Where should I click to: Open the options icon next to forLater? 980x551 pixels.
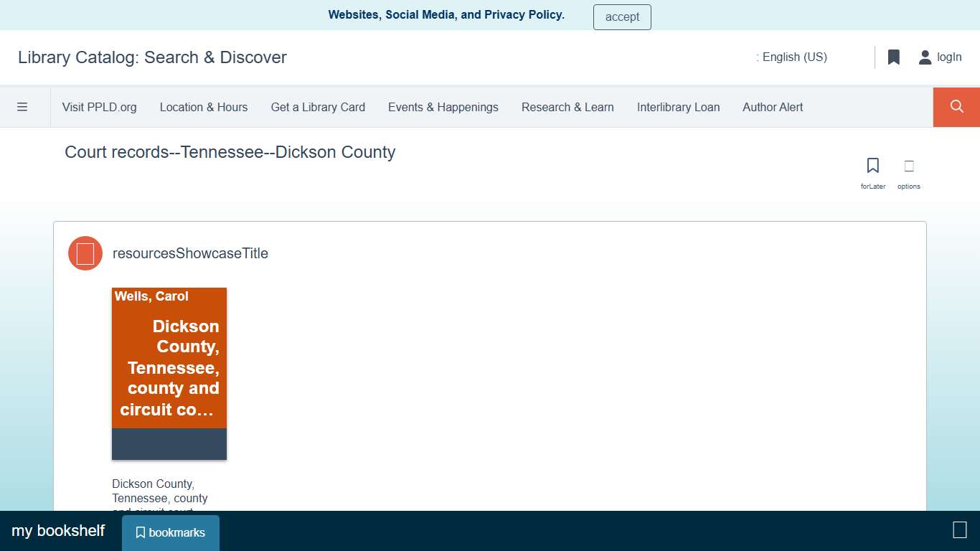pos(908,165)
